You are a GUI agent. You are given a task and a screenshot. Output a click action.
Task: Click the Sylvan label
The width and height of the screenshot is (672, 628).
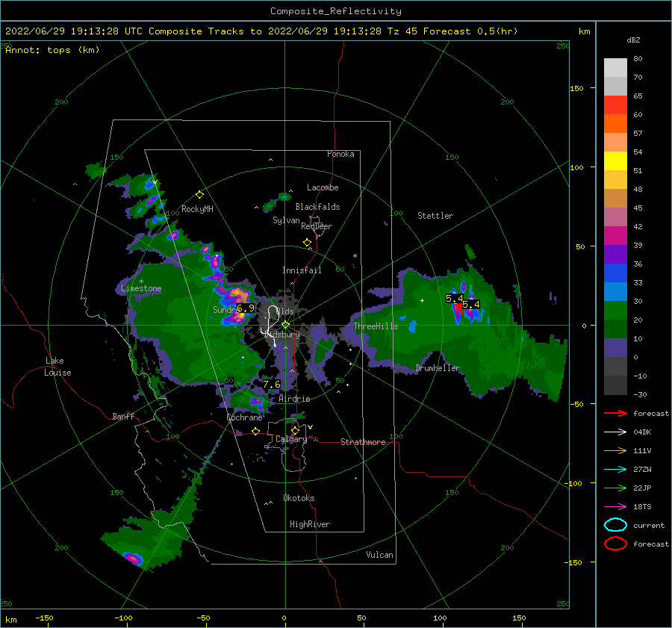tap(286, 220)
